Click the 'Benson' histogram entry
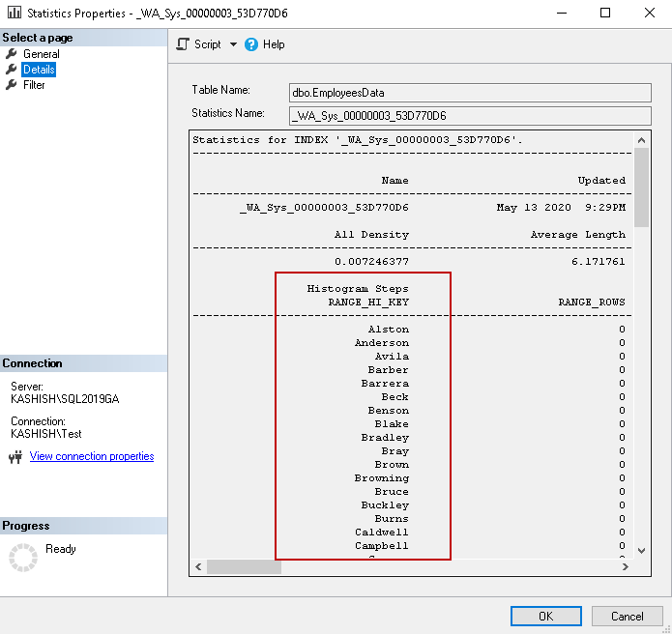The width and height of the screenshot is (672, 634). pos(389,411)
